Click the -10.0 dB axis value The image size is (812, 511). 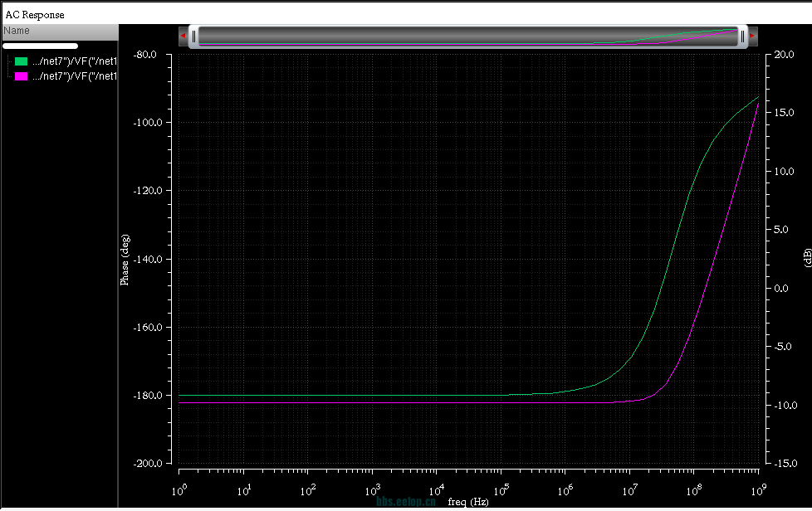[x=785, y=406]
